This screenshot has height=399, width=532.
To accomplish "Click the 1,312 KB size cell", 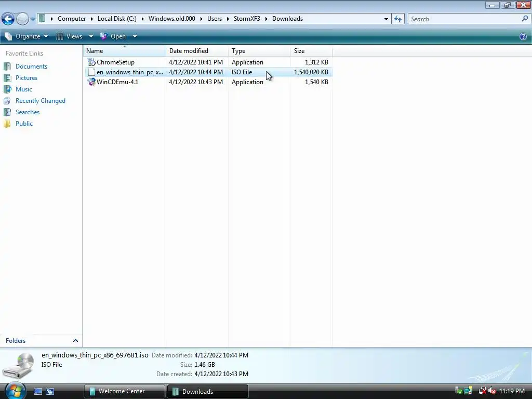I will point(316,62).
